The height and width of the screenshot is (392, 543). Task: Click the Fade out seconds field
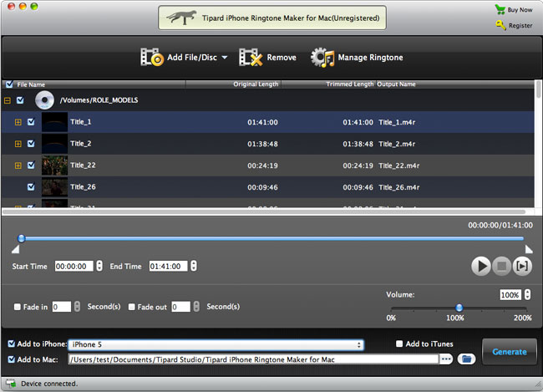[x=180, y=307]
